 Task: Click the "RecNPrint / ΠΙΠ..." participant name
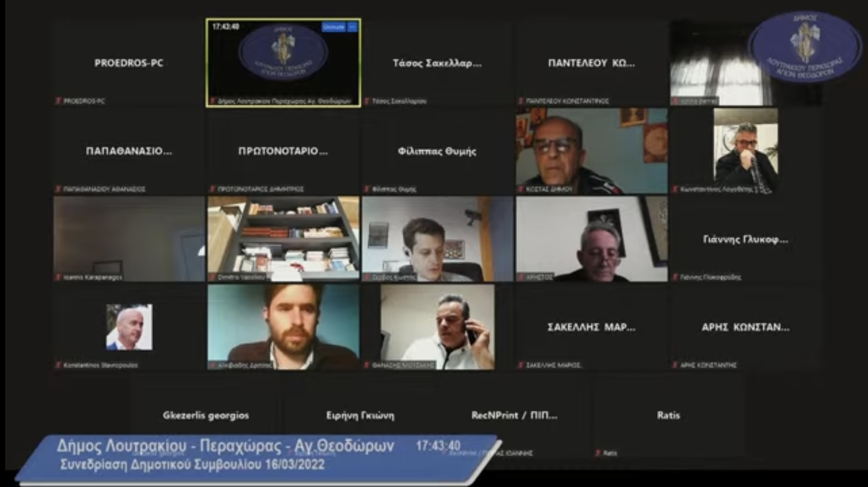514,415
